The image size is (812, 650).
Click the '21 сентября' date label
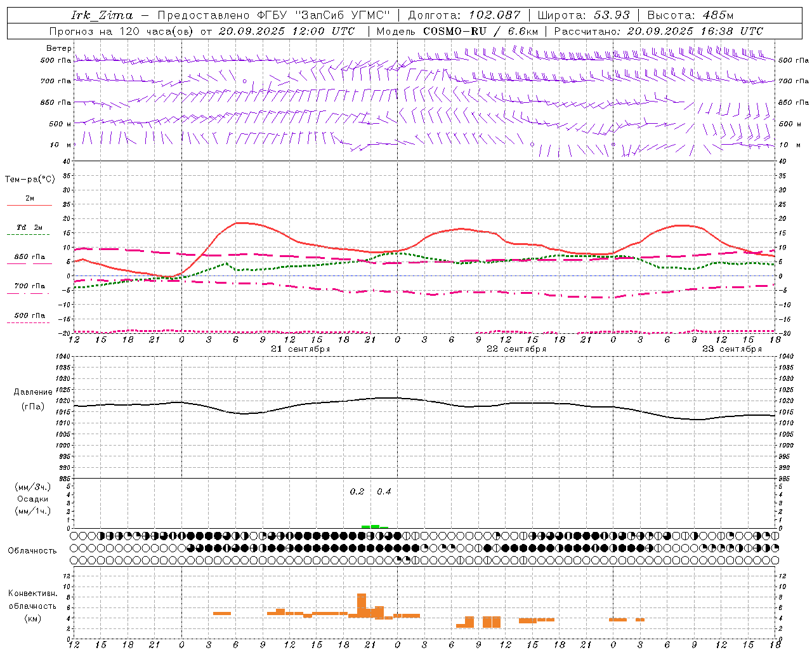(300, 349)
